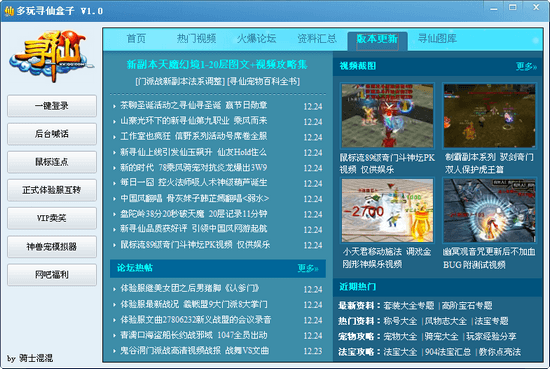The image size is (550, 369).
Task: Open news 盘陀岭38分20秒破天魔
Action: tap(194, 214)
